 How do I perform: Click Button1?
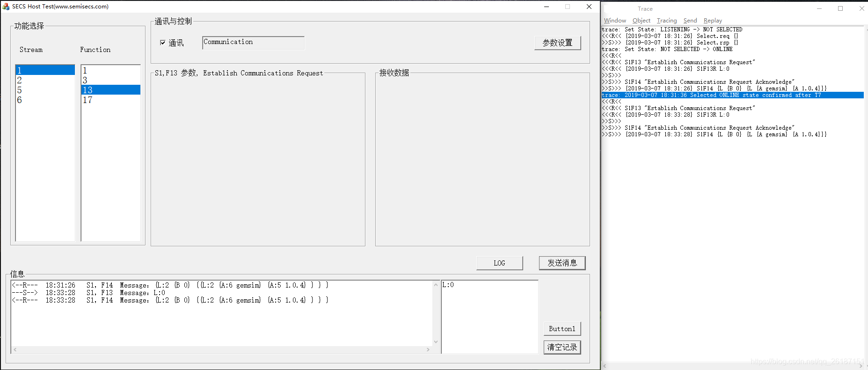point(562,329)
